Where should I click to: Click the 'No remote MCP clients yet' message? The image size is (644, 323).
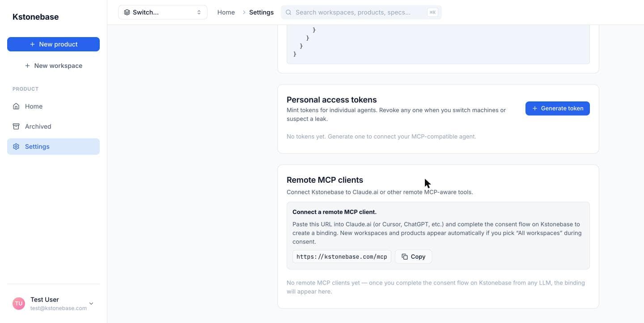(436, 287)
